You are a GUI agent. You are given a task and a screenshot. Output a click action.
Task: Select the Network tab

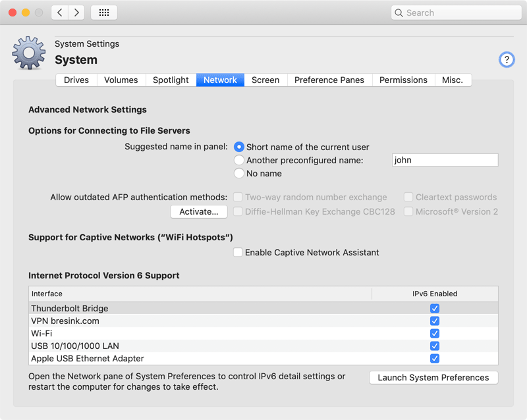click(220, 80)
